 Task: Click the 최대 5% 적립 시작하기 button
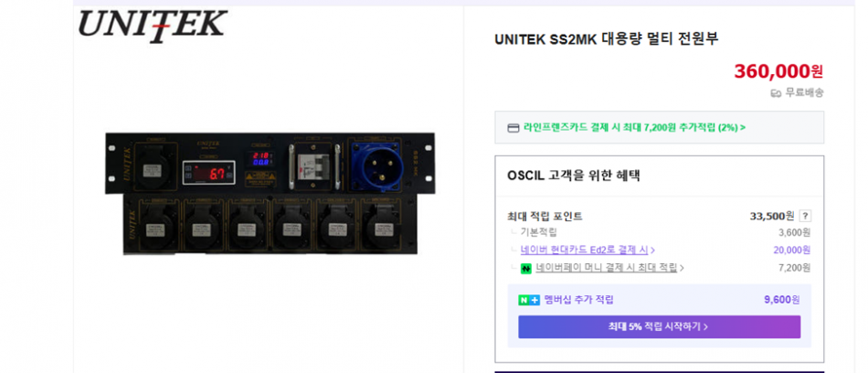660,327
